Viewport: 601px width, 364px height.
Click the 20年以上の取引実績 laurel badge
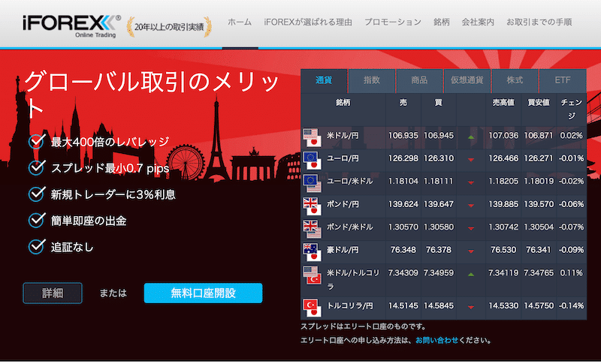tap(169, 27)
